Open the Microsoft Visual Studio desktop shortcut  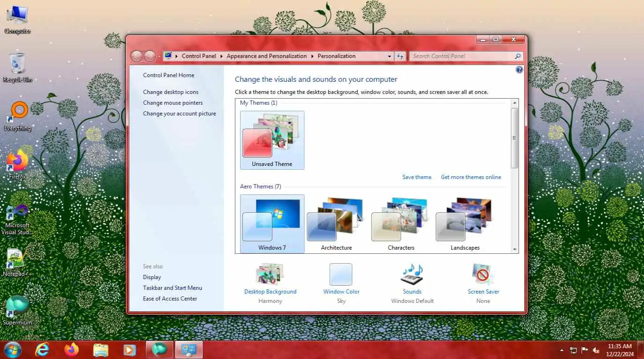coord(17,220)
